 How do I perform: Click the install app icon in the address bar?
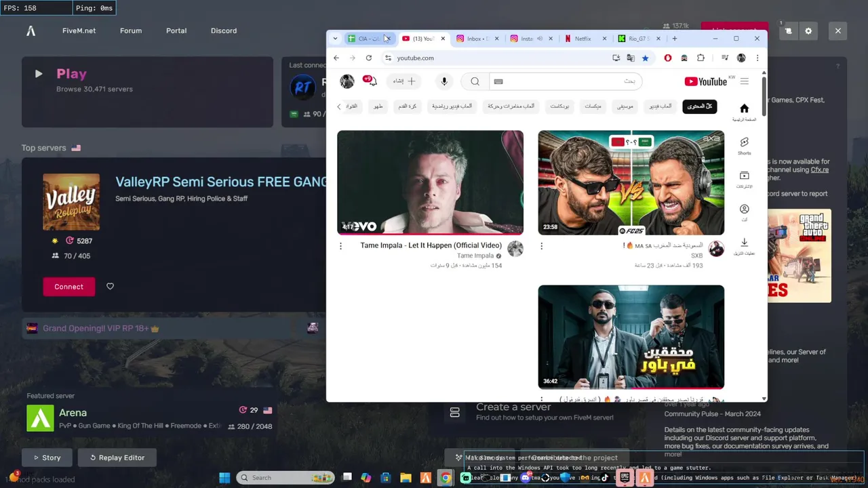[x=616, y=58]
